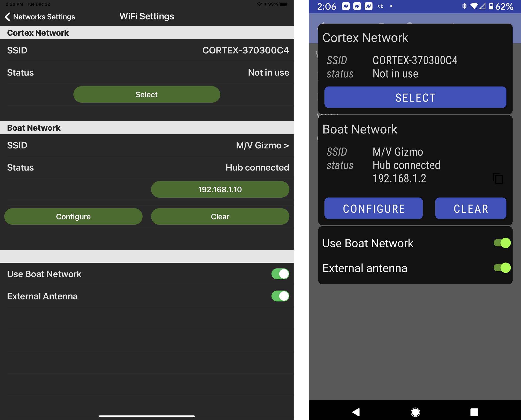Image resolution: width=521 pixels, height=420 pixels.
Task: Expand M/V Gizmo Boat Network SSID field
Action: click(262, 146)
